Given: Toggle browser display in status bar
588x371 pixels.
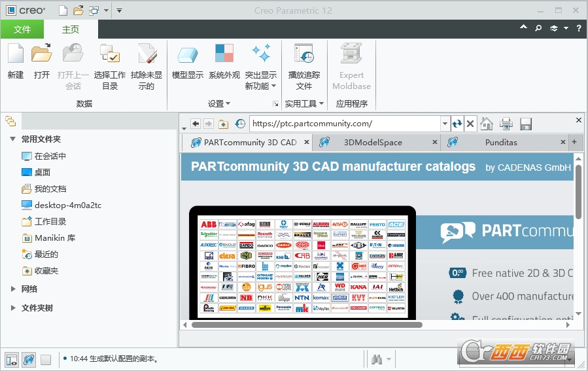Looking at the screenshot, I should pos(29,360).
